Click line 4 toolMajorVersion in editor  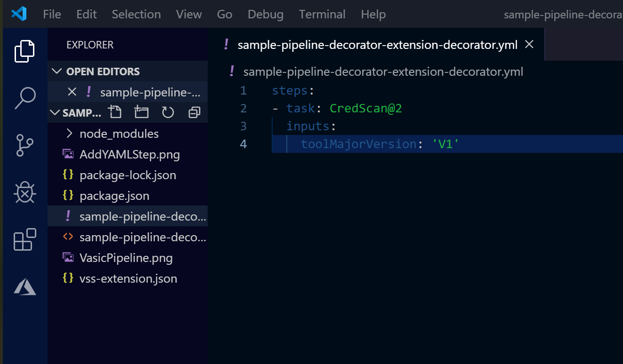pyautogui.click(x=358, y=144)
